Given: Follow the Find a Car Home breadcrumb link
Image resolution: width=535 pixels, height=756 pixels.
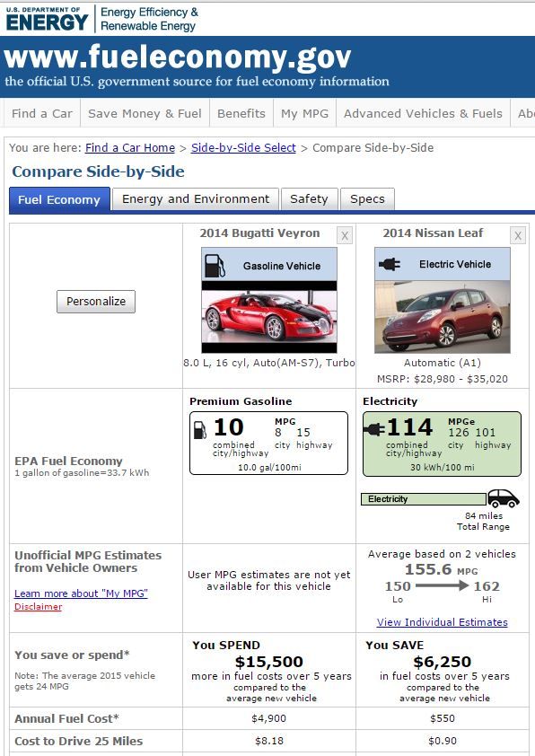Looking at the screenshot, I should (130, 147).
